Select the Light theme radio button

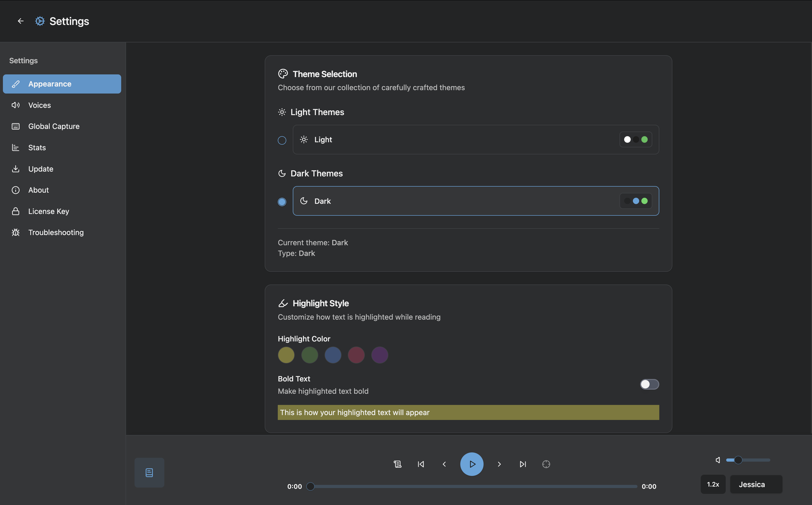point(282,140)
